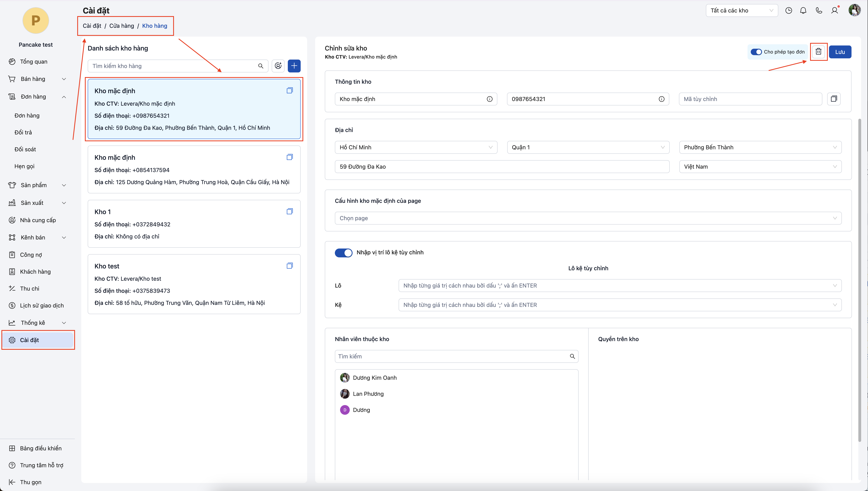The height and width of the screenshot is (491, 868).
Task: Click the copy icon beside Mã tùy chỉnh
Action: (x=834, y=99)
